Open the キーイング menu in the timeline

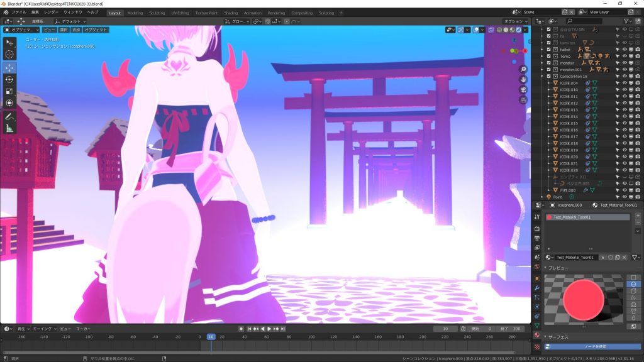(x=45, y=329)
